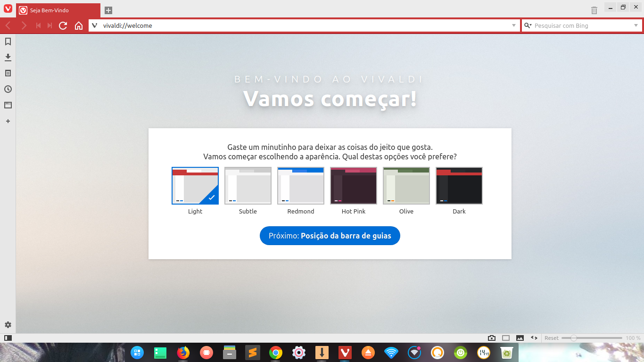
Task: Open the search engine selector icon
Action: pos(528,25)
